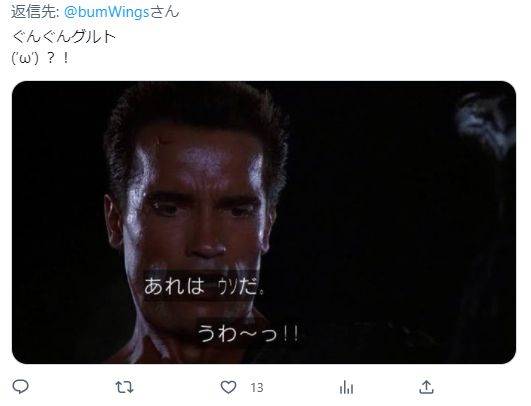Click the kaomoji ('ω') ?! line

[x=40, y=58]
